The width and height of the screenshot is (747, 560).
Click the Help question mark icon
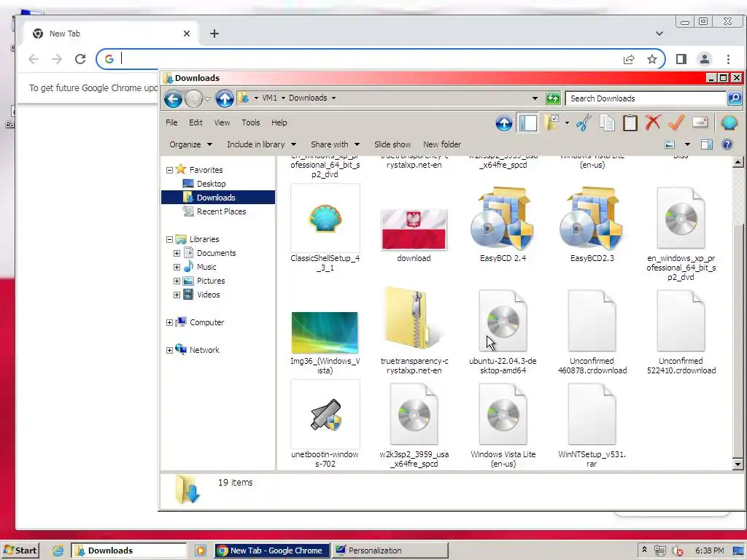pos(727,144)
